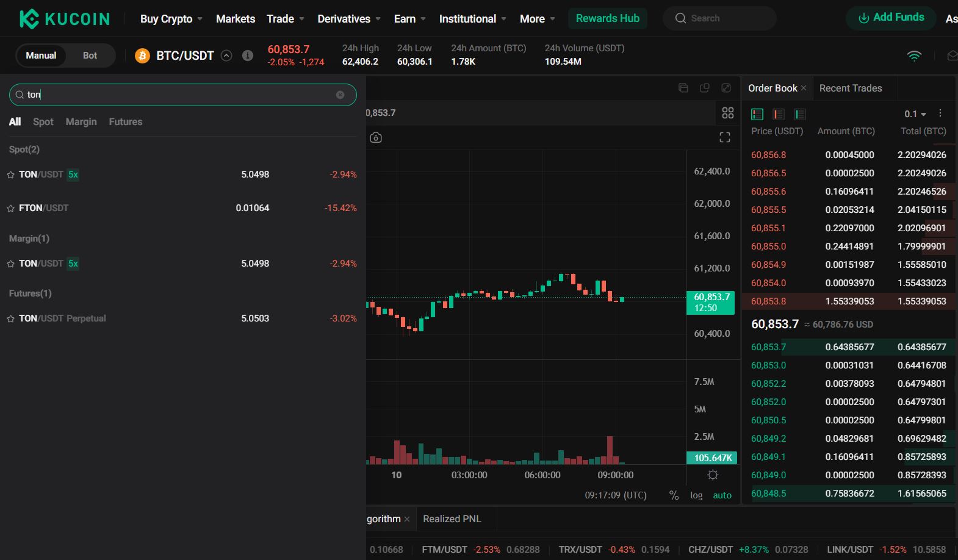The width and height of the screenshot is (958, 560).
Task: Check the network connection wifi icon
Action: click(914, 56)
